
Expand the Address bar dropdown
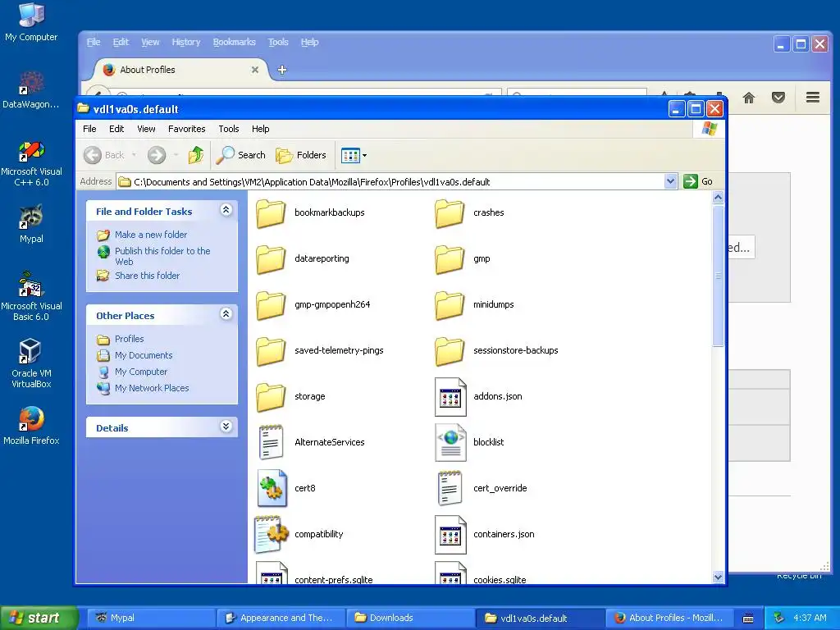[670, 181]
